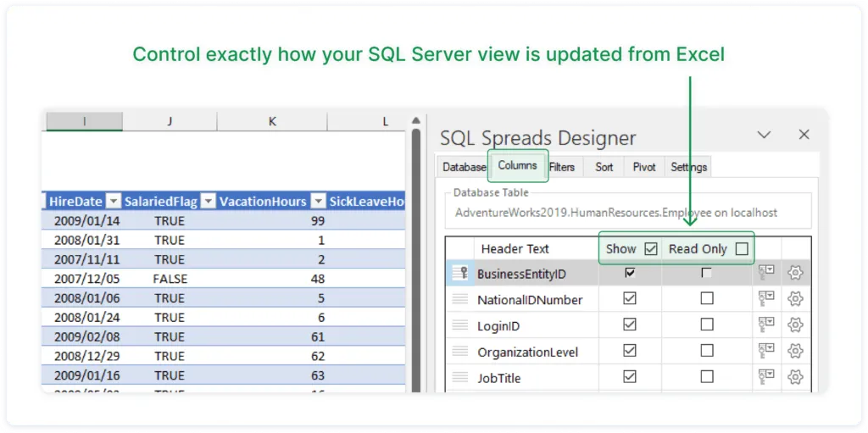868x433 pixels.
Task: Uncheck Show checkbox for OrganizationLevel
Action: pos(630,351)
